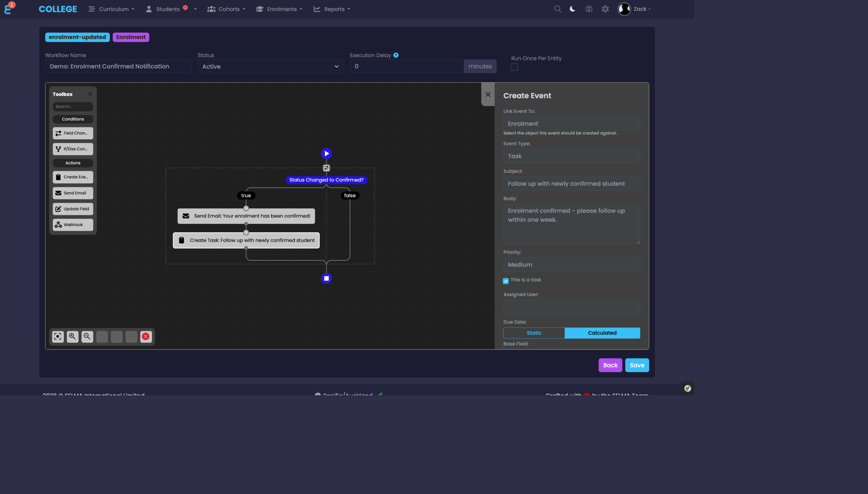Click the red clear canvas icon

point(146,336)
